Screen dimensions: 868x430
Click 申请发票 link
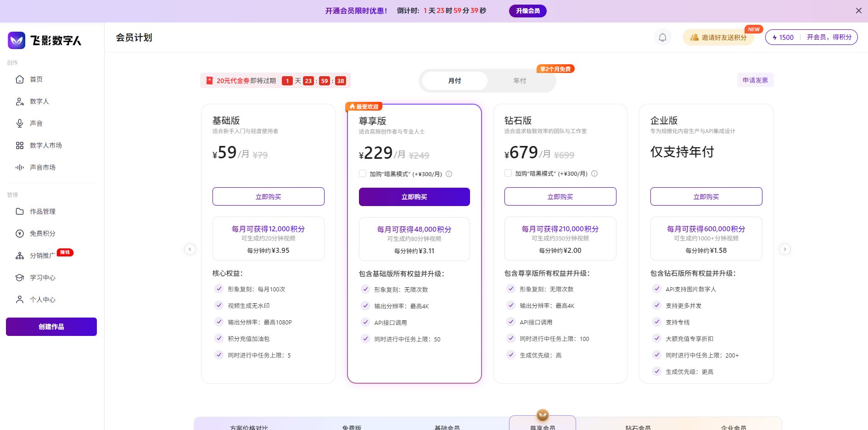pyautogui.click(x=755, y=80)
